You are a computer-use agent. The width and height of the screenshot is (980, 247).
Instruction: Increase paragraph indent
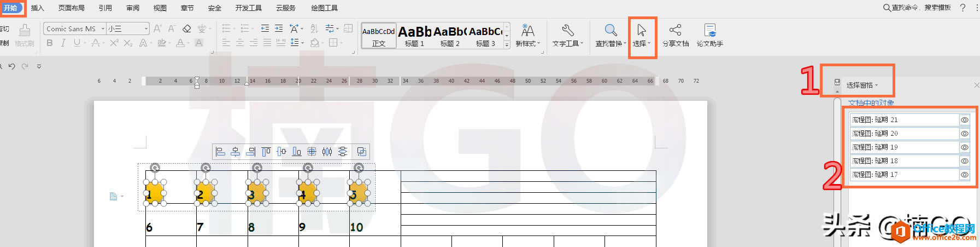coord(279,28)
